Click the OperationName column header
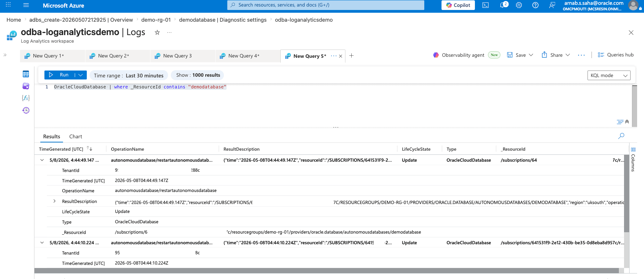This screenshot has height=279, width=644. [127, 149]
